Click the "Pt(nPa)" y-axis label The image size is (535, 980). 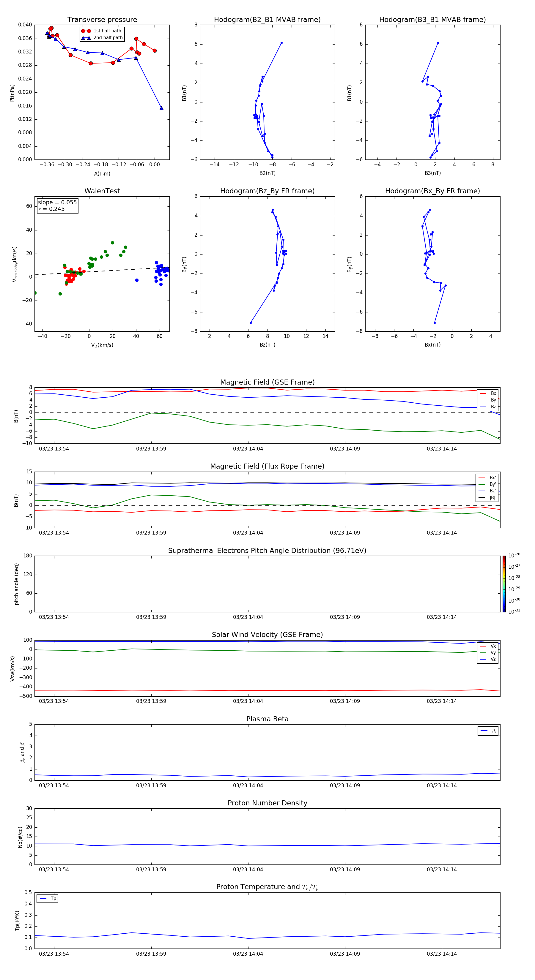(x=12, y=93)
